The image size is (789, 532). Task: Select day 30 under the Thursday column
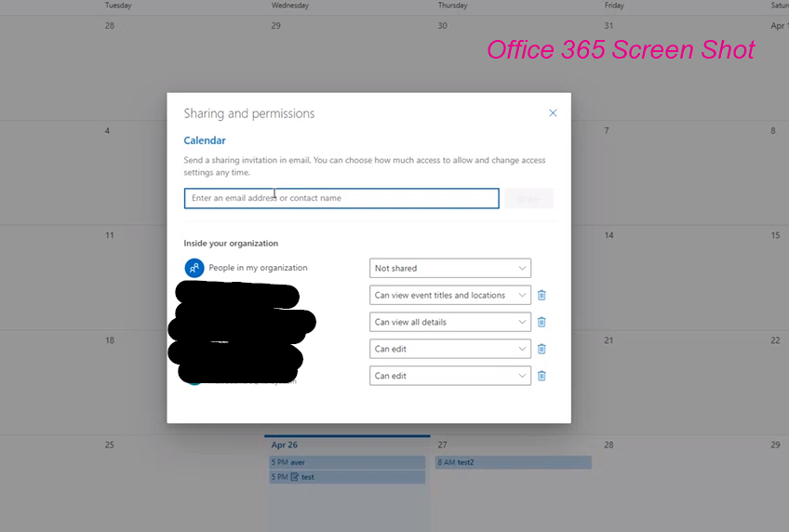442,26
